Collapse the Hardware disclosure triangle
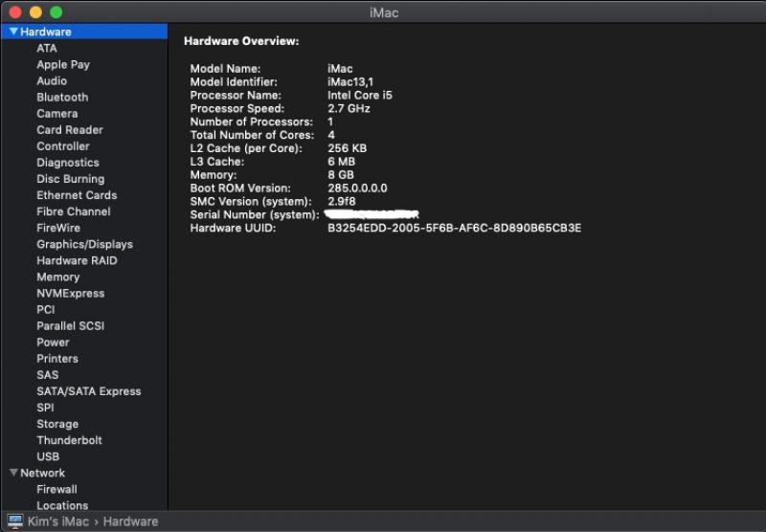The width and height of the screenshot is (766, 532). pyautogui.click(x=13, y=32)
